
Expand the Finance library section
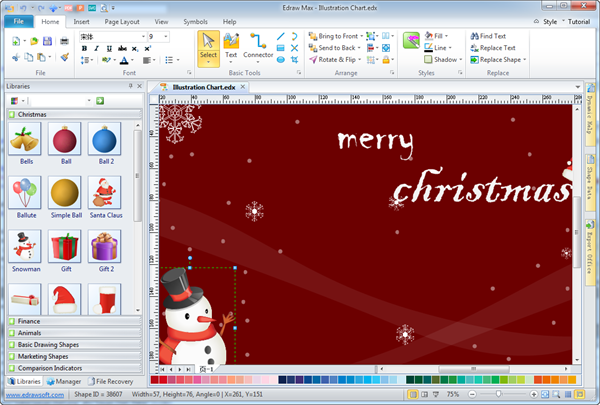point(74,321)
